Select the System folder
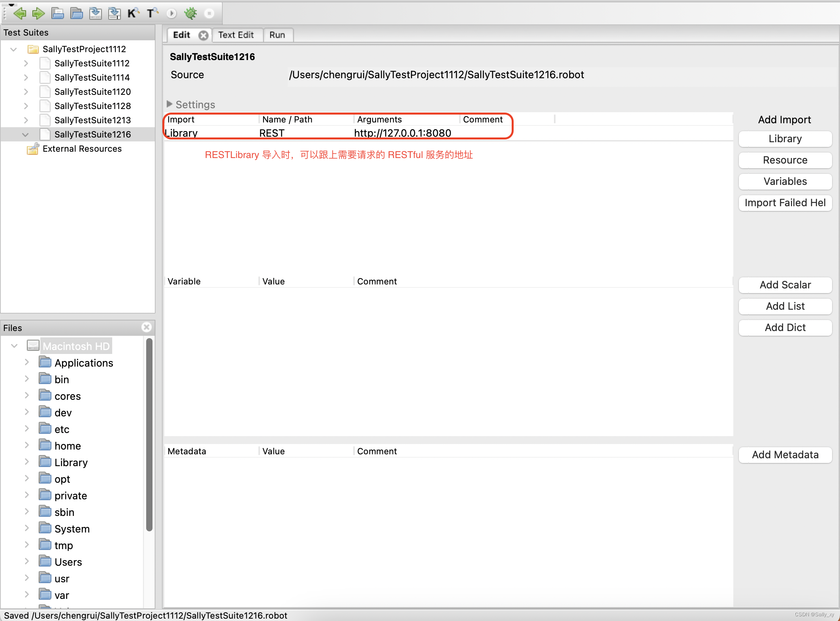This screenshot has width=840, height=621. pos(72,529)
